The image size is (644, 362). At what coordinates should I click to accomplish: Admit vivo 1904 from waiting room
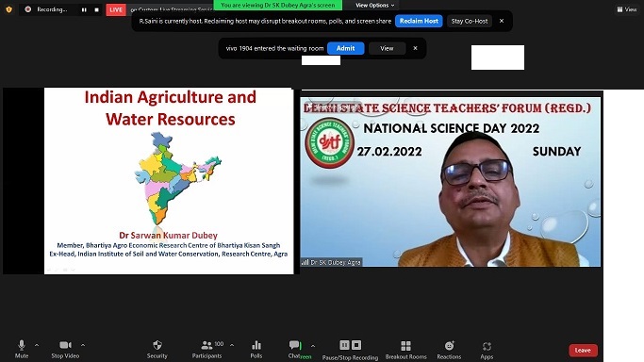345,48
